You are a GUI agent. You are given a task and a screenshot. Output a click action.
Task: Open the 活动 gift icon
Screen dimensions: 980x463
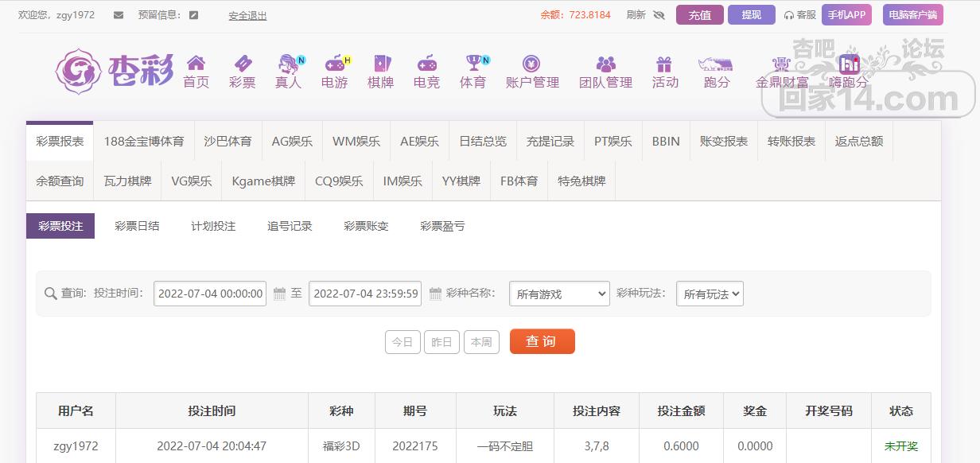[664, 64]
